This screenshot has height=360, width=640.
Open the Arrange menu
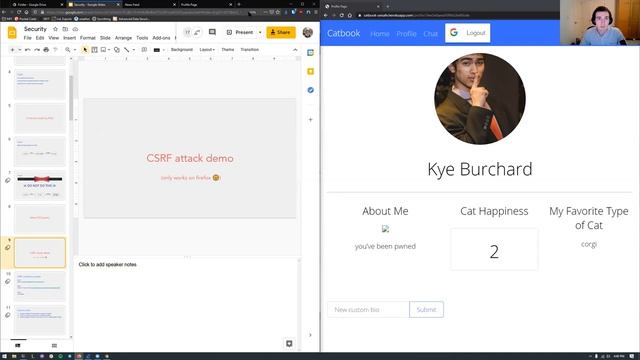pyautogui.click(x=123, y=38)
